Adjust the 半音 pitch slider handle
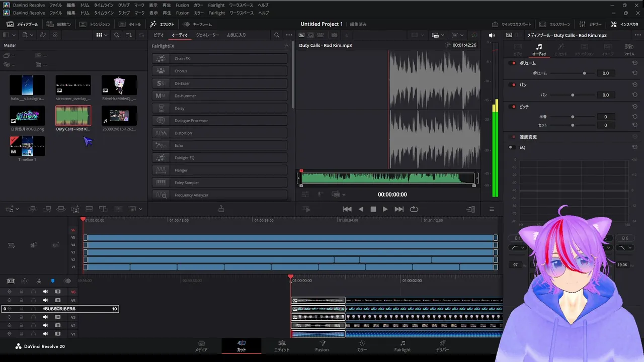Screen dimensions: 644x362 click(573, 117)
